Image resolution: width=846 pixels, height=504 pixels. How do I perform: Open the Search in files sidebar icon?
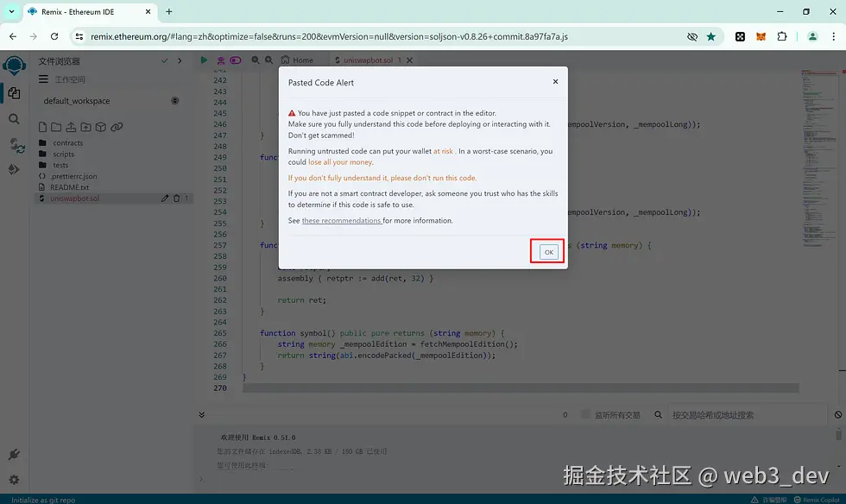tap(14, 119)
